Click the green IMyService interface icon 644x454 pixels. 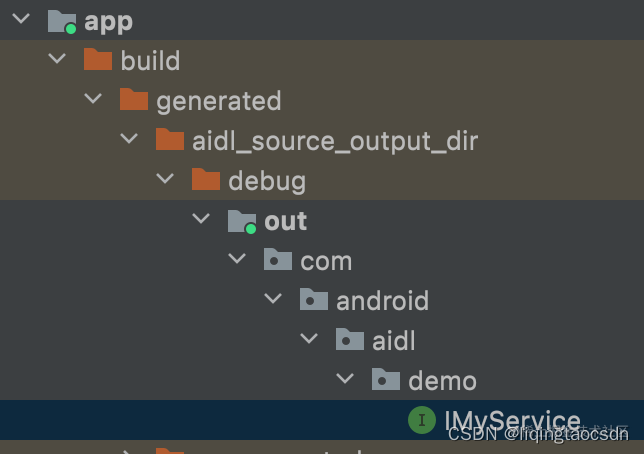[x=422, y=420]
